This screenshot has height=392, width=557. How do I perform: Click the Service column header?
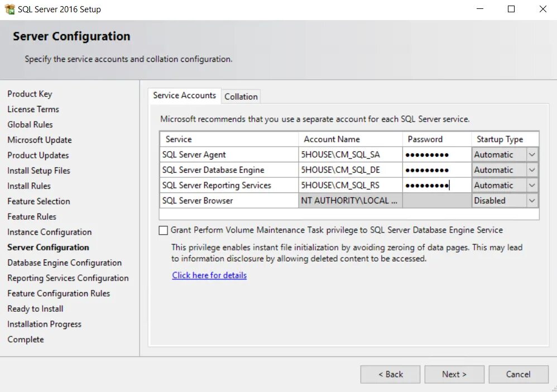pyautogui.click(x=229, y=139)
